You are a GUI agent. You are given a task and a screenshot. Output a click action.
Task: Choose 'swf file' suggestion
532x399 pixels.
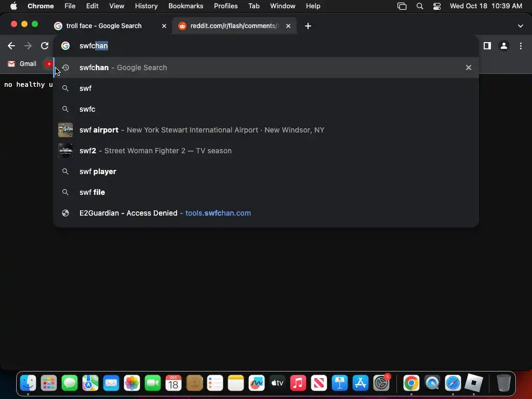pyautogui.click(x=266, y=192)
